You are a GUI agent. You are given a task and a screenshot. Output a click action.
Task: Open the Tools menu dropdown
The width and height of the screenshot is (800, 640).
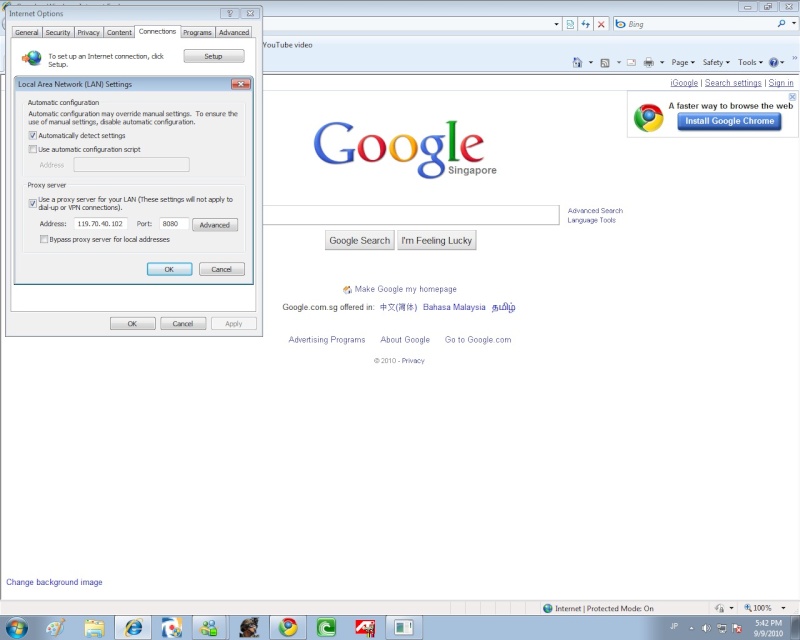pos(750,62)
